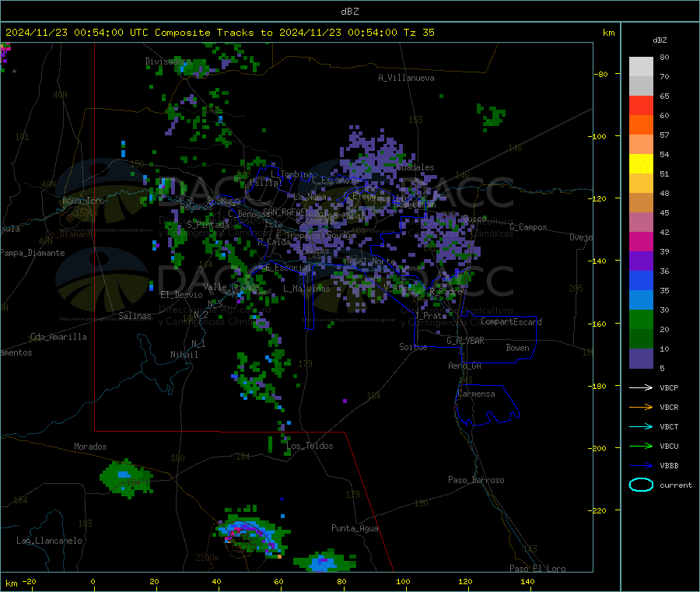Click the bright green 20-30 dBZ swatch
Screen dimensions: 700x592
(641, 320)
